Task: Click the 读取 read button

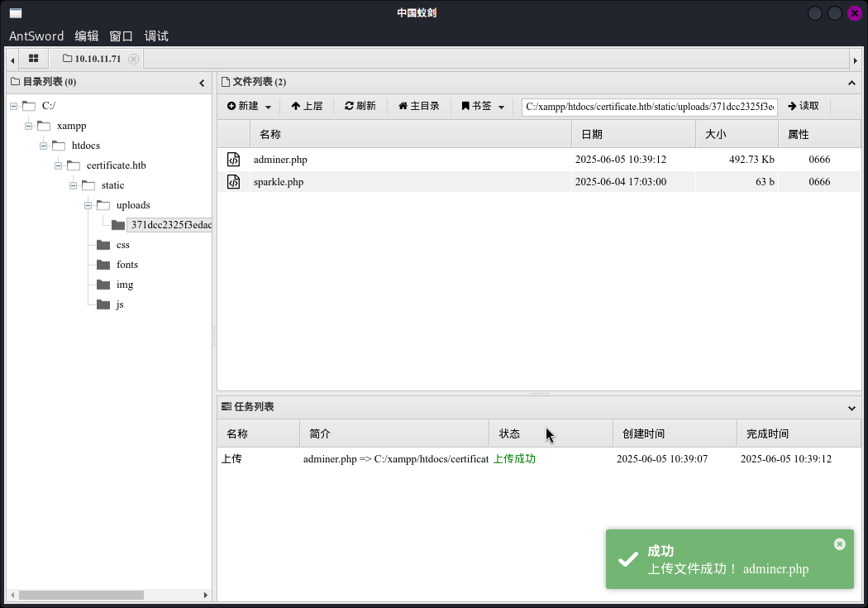Action: pos(804,106)
